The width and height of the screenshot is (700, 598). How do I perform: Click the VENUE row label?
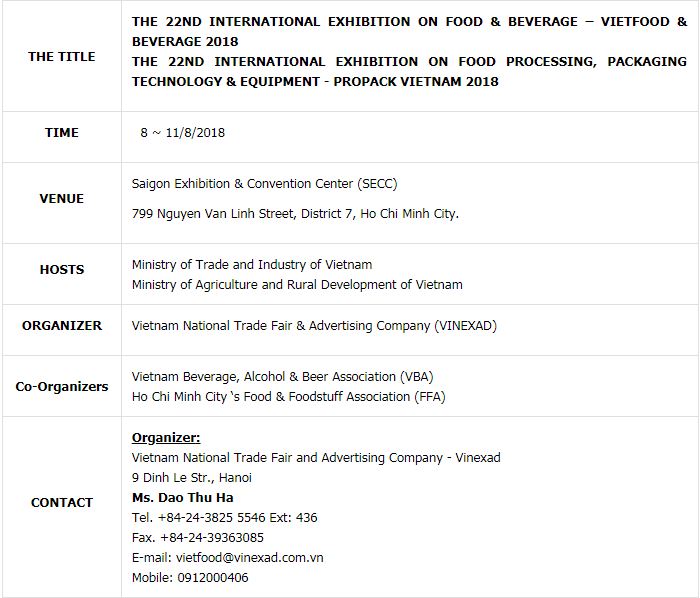coord(62,199)
